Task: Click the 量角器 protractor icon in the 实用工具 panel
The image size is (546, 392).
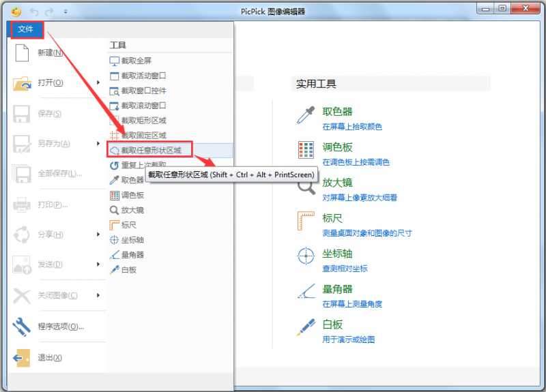Action: pyautogui.click(x=305, y=292)
